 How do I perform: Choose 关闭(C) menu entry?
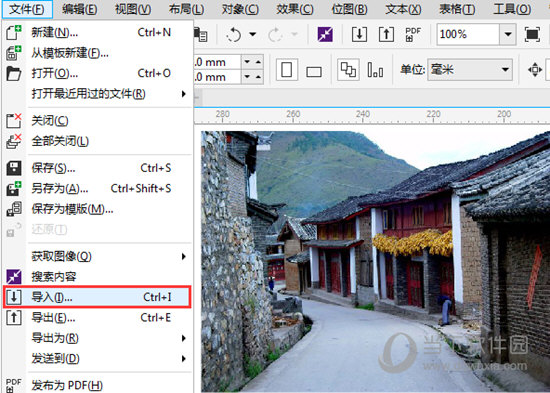coord(98,121)
